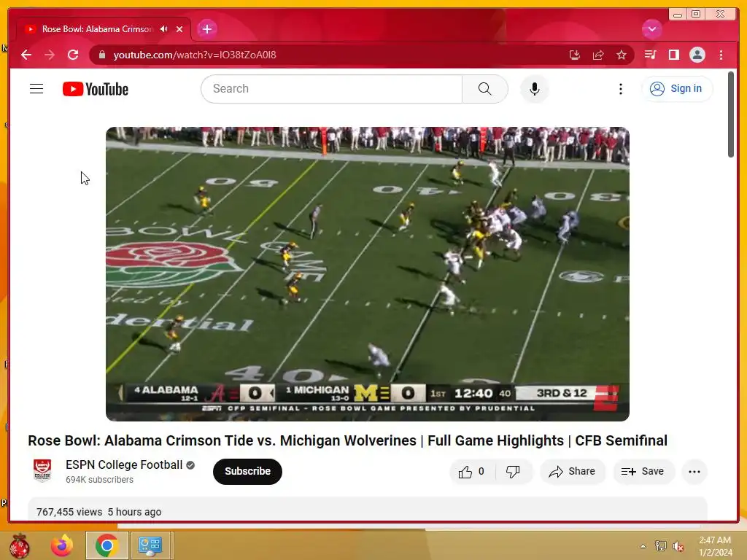Share this page from address bar
Viewport: 747px width, 560px height.
[598, 55]
